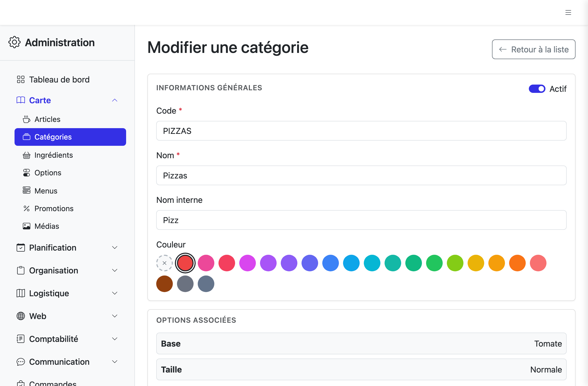This screenshot has height=386, width=588.
Task: Pick the royal blue color swatch
Action: 331,263
